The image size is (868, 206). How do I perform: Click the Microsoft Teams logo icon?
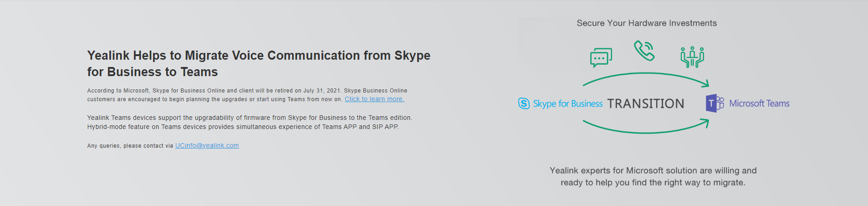coord(715,103)
